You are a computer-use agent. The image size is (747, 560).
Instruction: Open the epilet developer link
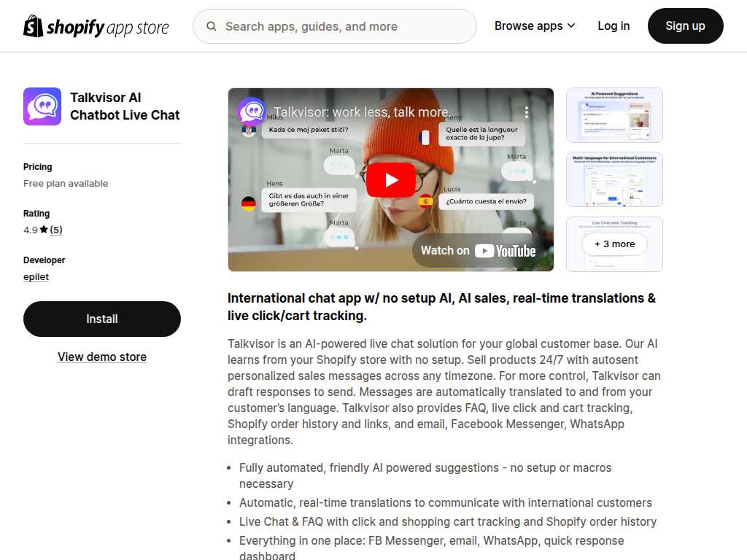pyautogui.click(x=36, y=276)
